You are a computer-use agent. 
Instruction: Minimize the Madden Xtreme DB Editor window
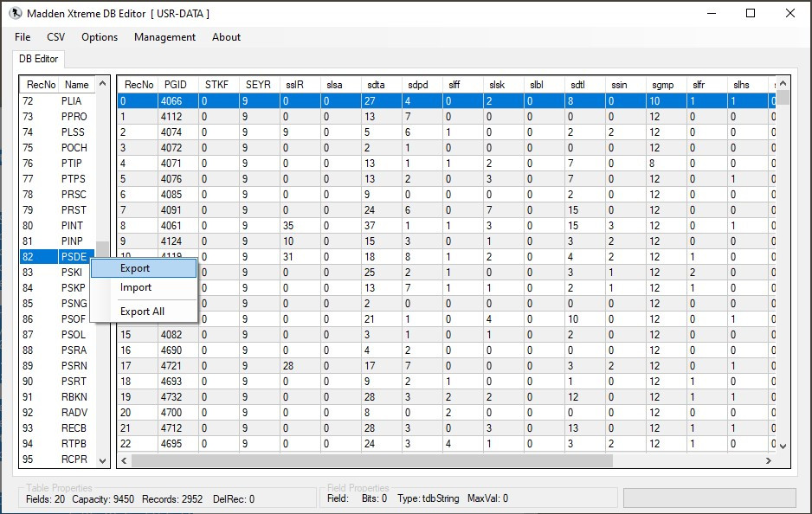[712, 14]
